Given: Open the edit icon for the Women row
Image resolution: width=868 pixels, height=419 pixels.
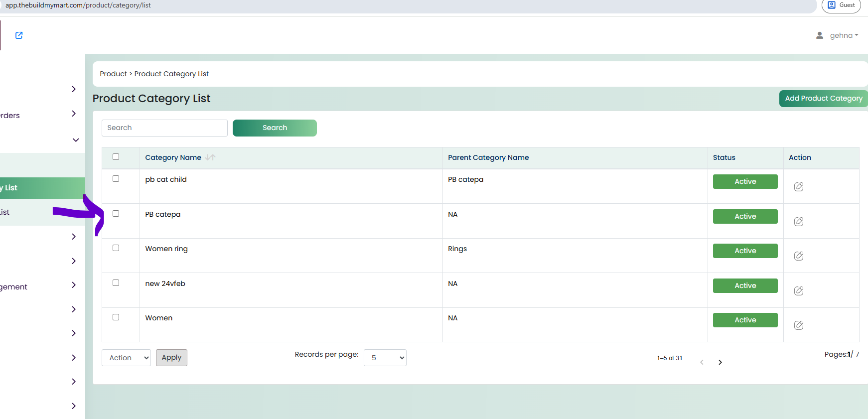Looking at the screenshot, I should (x=799, y=325).
